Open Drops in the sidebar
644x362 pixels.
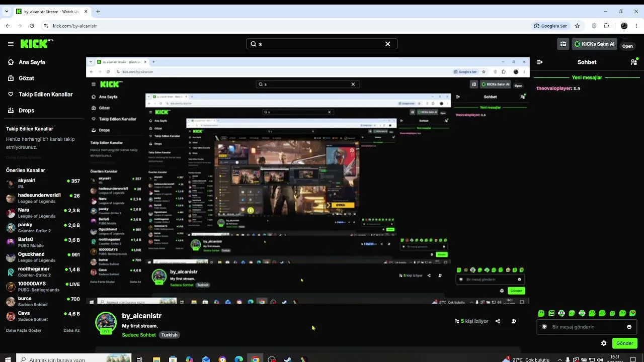point(41,111)
